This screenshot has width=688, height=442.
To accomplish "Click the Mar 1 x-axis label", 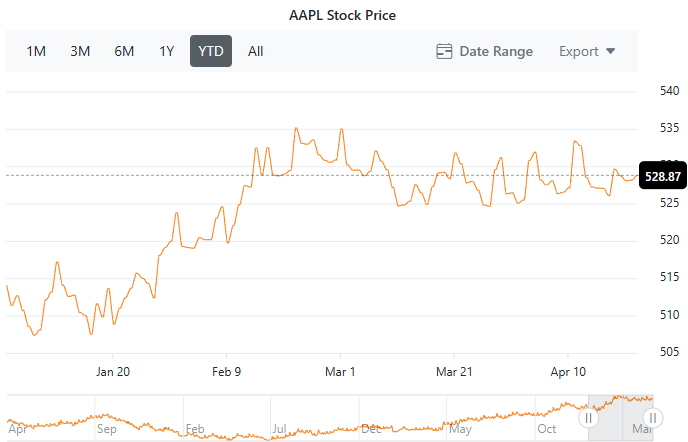I will [x=341, y=372].
